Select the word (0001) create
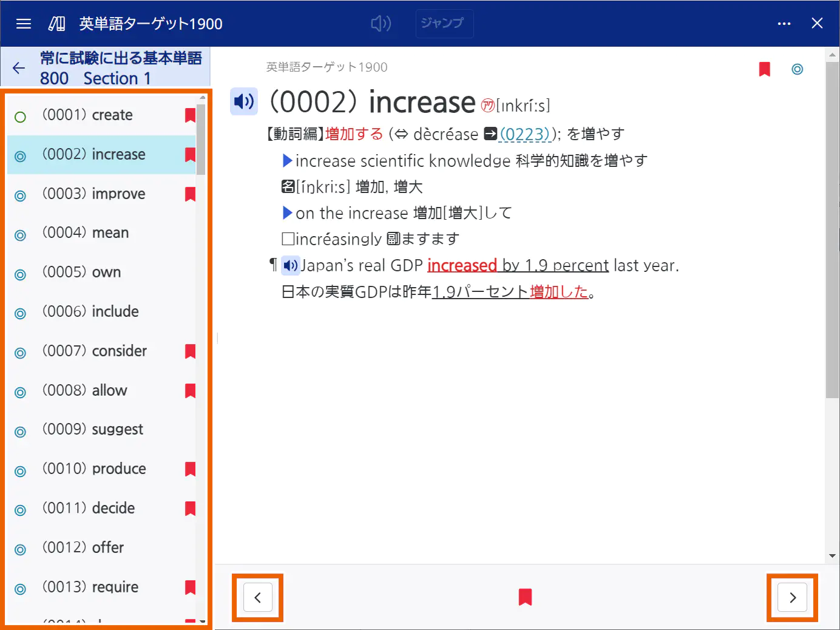This screenshot has width=840, height=630. pos(87,115)
